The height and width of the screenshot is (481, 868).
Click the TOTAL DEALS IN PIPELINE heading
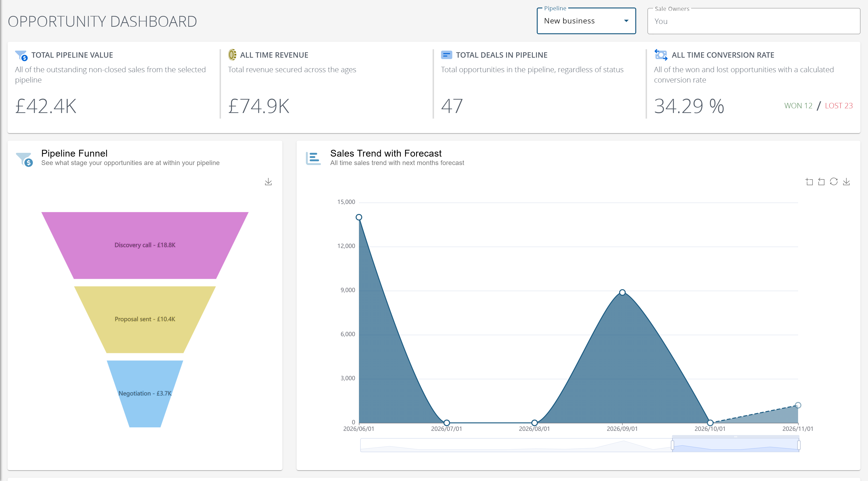pyautogui.click(x=502, y=55)
